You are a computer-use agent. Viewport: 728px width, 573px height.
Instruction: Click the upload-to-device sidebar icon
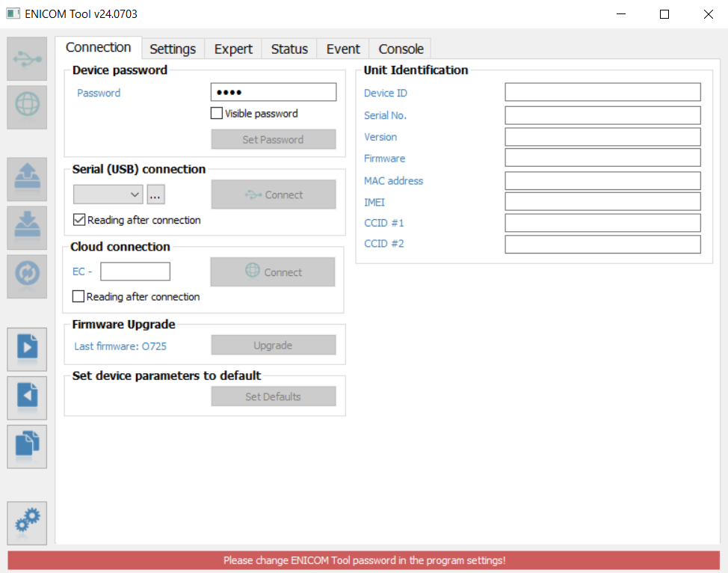coord(26,179)
